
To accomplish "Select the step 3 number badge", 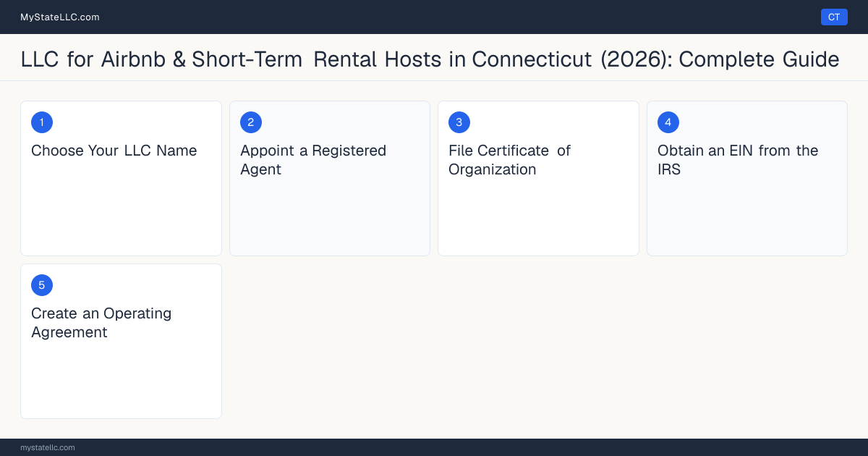I will coord(459,122).
